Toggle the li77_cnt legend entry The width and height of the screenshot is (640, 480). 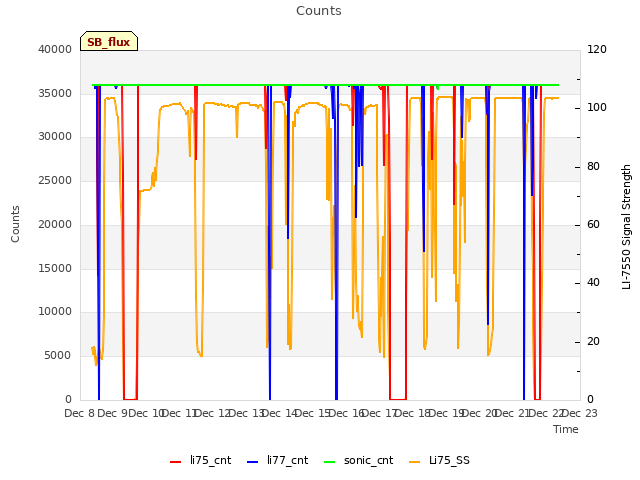[x=278, y=461]
